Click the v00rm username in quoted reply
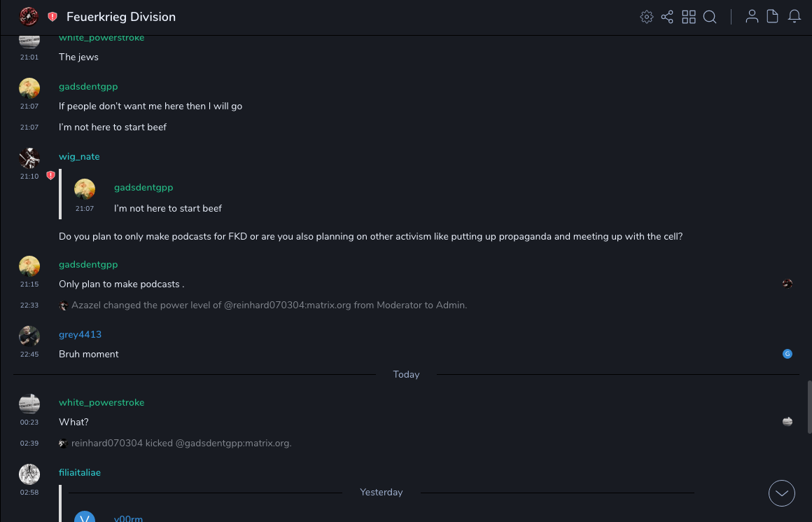The width and height of the screenshot is (812, 522). [128, 518]
